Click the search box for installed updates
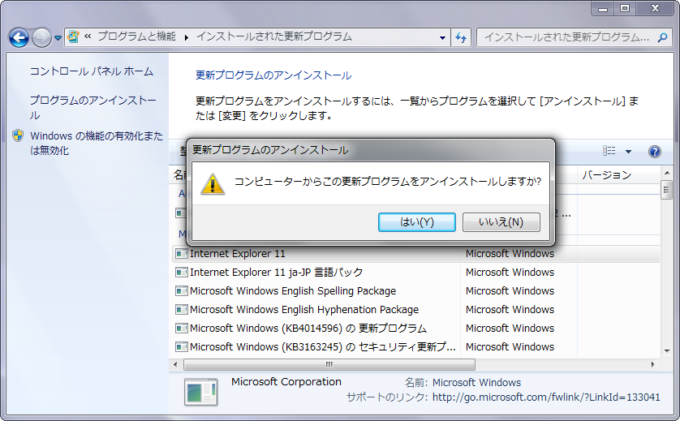The image size is (680, 421). point(565,37)
